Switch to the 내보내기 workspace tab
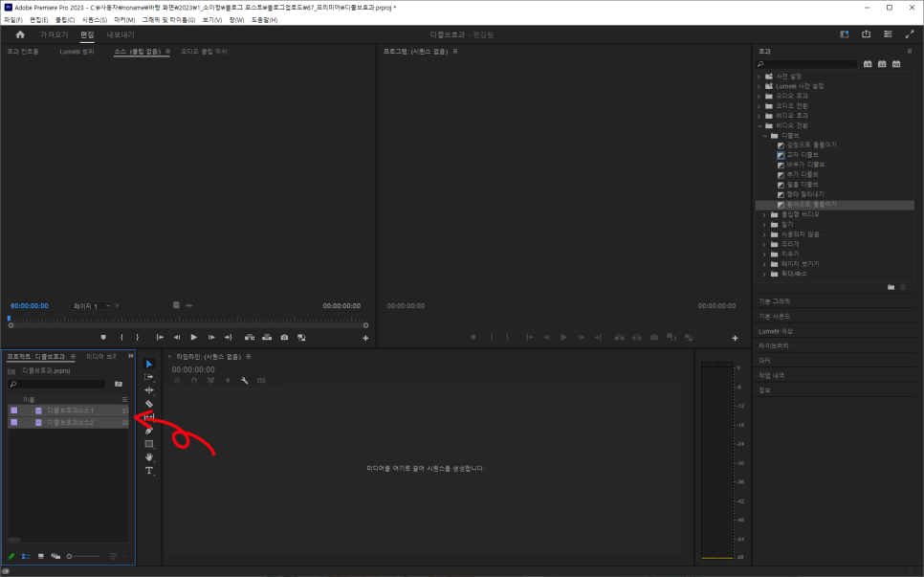The image size is (924, 577). 121,34
